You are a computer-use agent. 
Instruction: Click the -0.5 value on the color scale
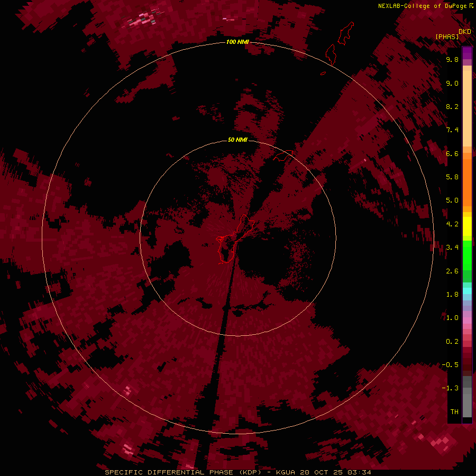click(x=450, y=364)
